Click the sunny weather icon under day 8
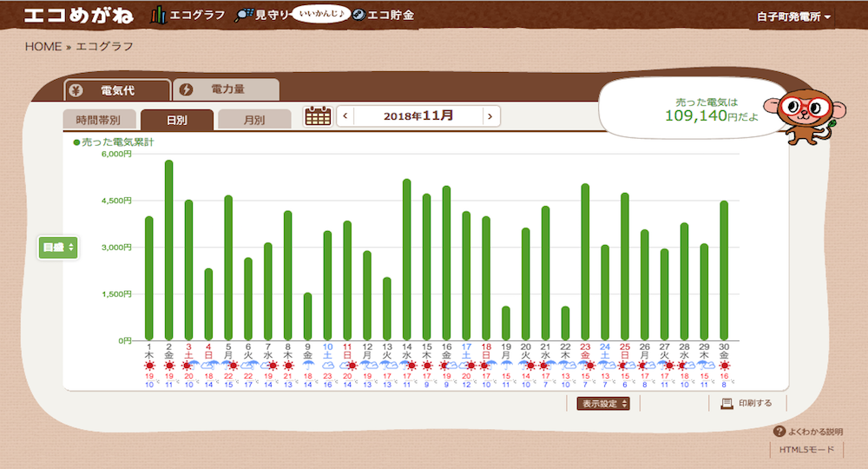868x469 pixels. [x=288, y=366]
